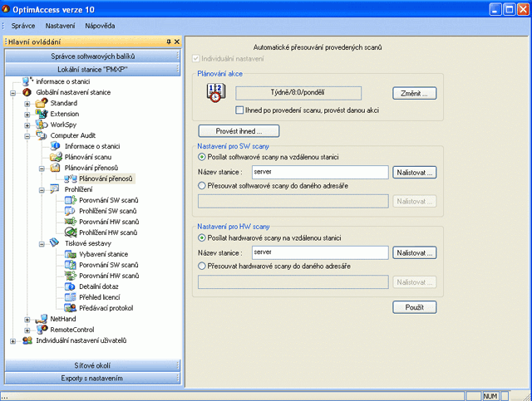The image size is (532, 401).
Task: Select the Porovnání HW scanů report under Tiskové sestavy
Action: (109, 276)
